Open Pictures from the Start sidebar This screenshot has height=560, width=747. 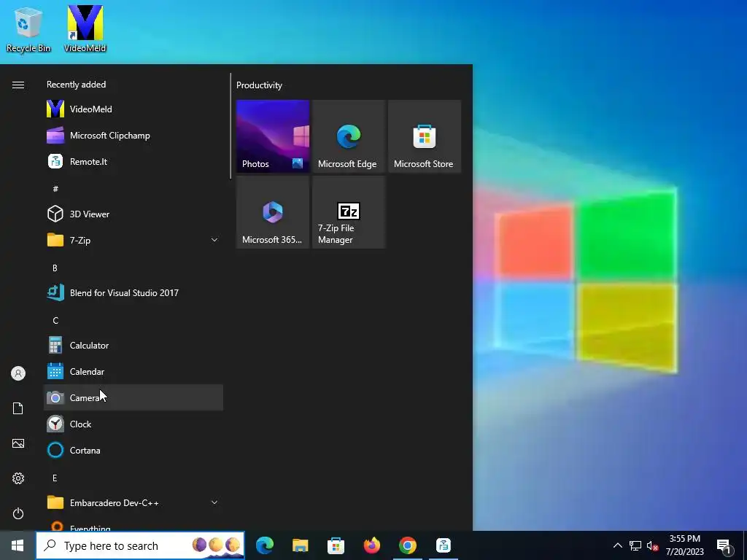coord(18,443)
